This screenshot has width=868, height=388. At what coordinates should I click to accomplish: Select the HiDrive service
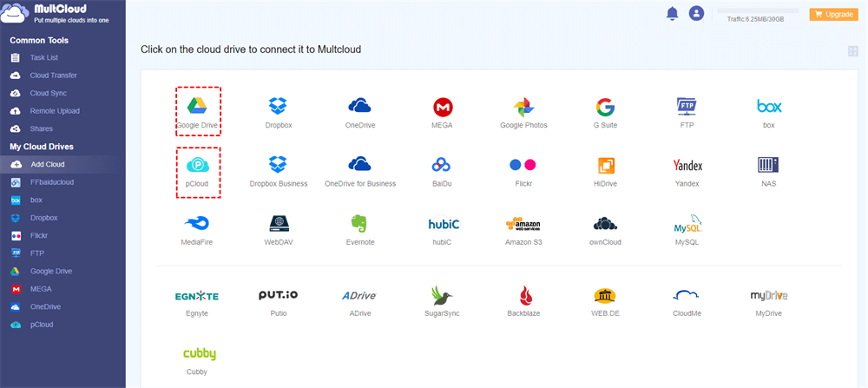[604, 172]
